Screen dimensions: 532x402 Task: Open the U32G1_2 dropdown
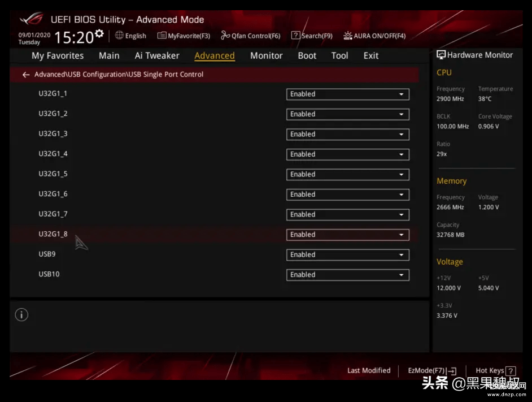tap(348, 114)
